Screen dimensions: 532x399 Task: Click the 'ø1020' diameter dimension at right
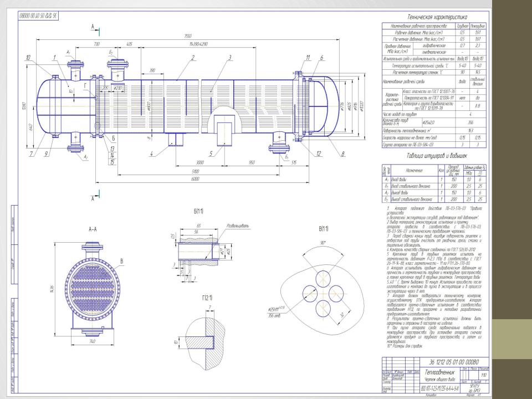(x=362, y=105)
